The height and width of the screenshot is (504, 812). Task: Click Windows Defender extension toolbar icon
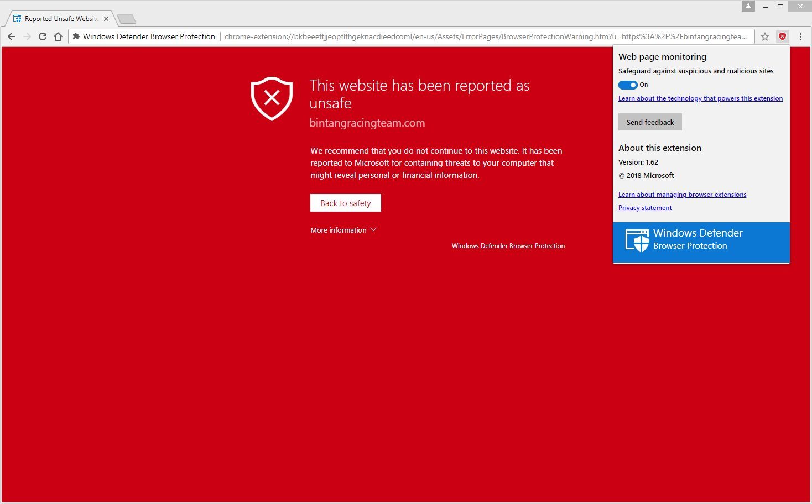coord(782,36)
